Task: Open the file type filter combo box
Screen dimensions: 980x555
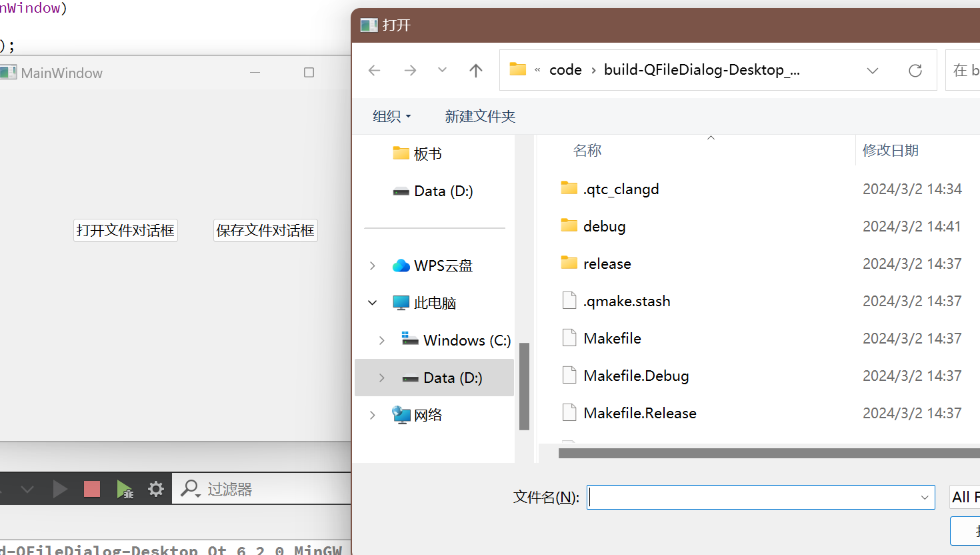Action: 965,497
